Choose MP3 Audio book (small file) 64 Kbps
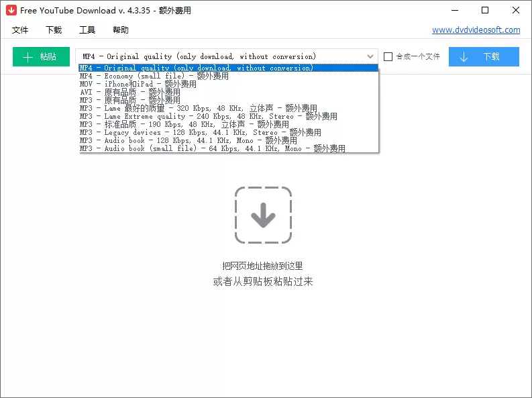The image size is (532, 398). tap(229, 148)
